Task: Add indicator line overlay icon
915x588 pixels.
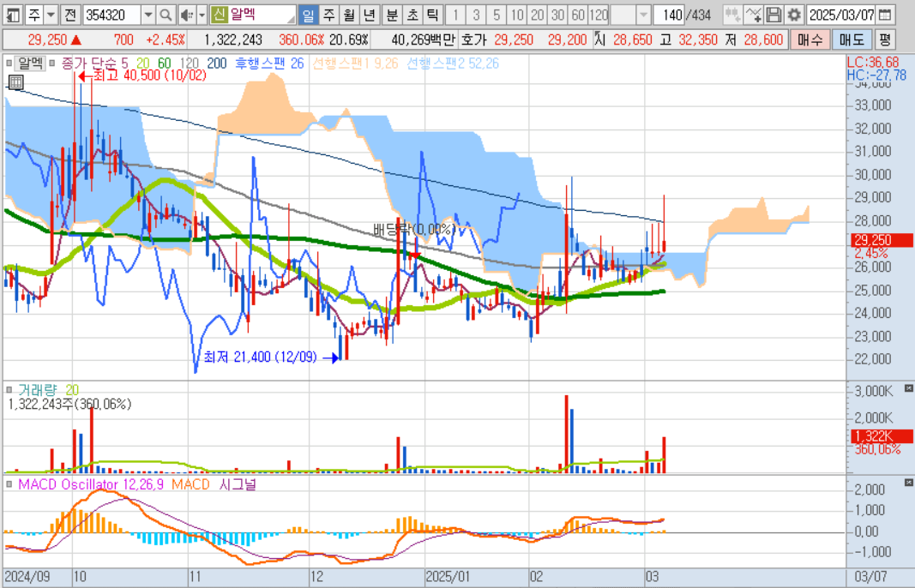Action: 754,15
